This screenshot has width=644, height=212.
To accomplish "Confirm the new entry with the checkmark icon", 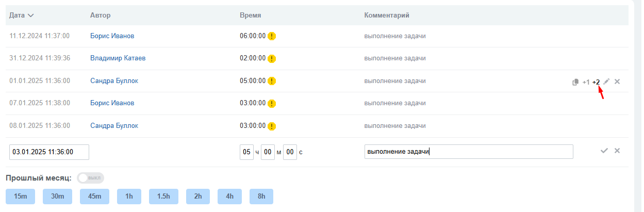I will click(x=604, y=151).
